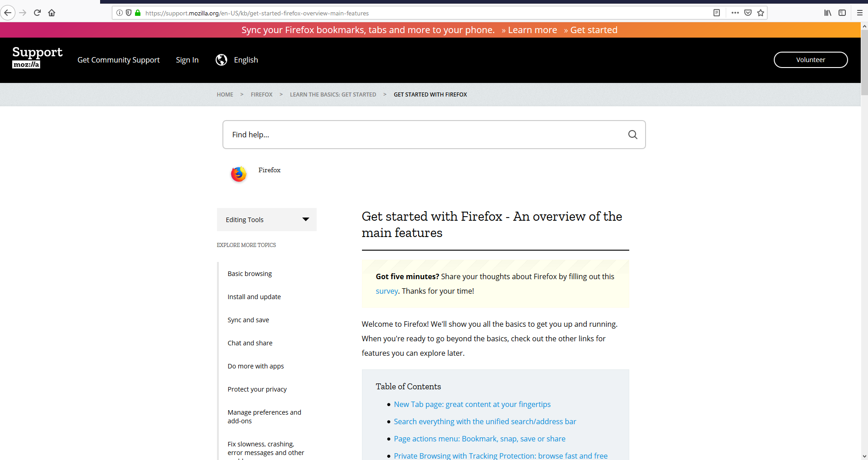
Task: Open the Chat and share topic
Action: 250,343
